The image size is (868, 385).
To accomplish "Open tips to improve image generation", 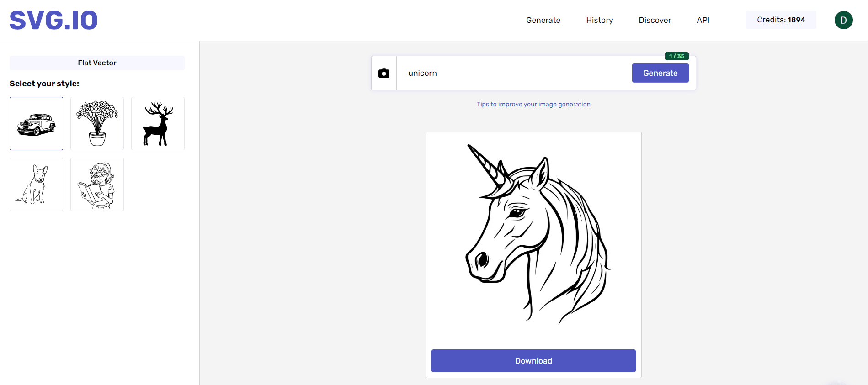I will pyautogui.click(x=533, y=104).
